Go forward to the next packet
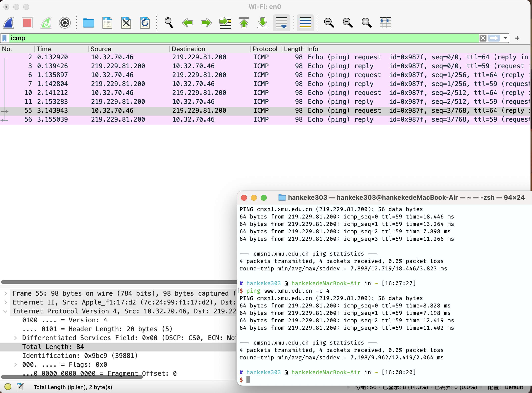Image resolution: width=532 pixels, height=393 pixels. pos(206,23)
